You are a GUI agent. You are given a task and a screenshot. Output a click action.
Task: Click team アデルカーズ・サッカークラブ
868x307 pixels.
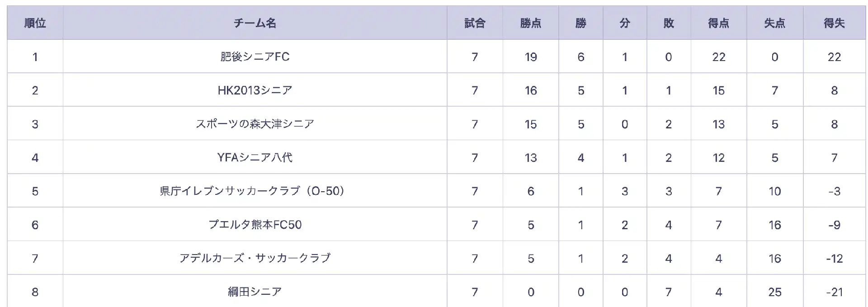click(255, 258)
